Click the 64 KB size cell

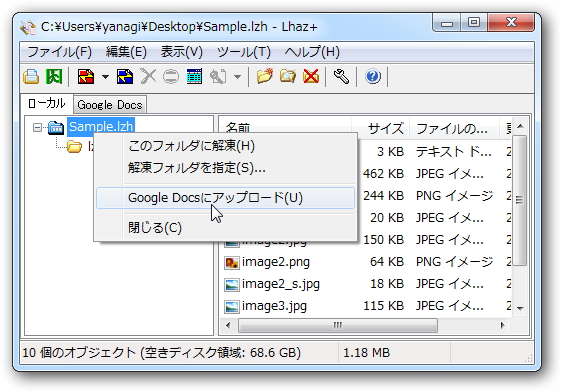point(387,262)
